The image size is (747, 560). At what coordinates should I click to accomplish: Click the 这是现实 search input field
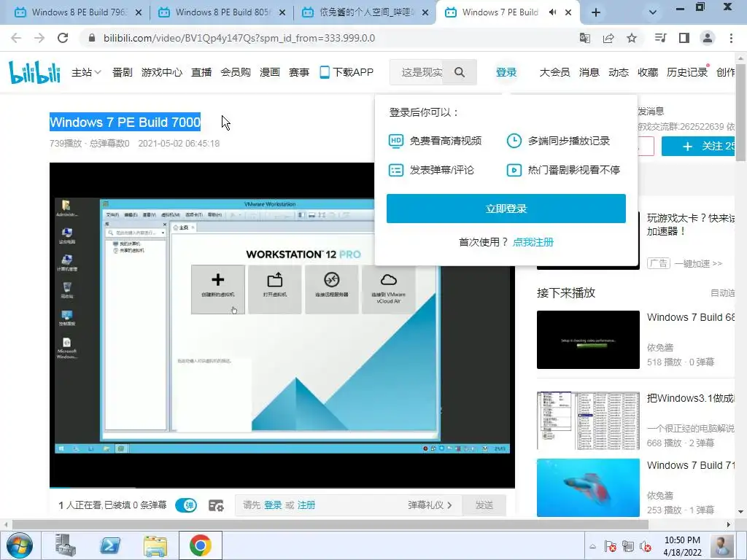[x=421, y=72]
